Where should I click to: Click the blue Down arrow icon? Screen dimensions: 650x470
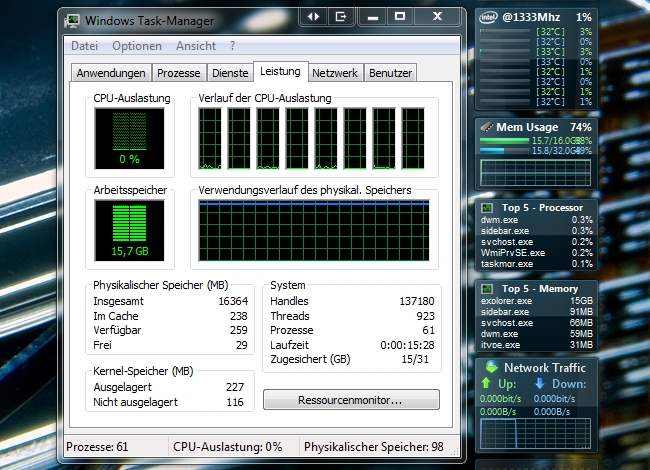(539, 383)
